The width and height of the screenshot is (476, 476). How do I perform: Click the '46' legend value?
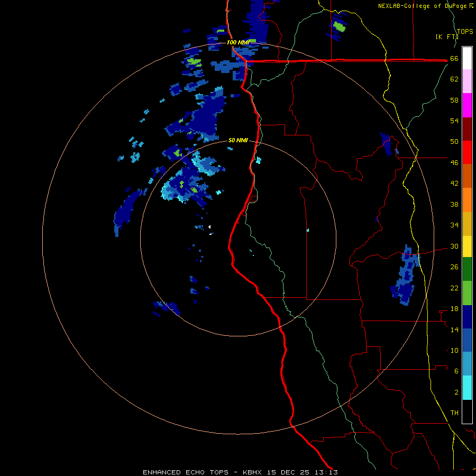[x=454, y=163]
